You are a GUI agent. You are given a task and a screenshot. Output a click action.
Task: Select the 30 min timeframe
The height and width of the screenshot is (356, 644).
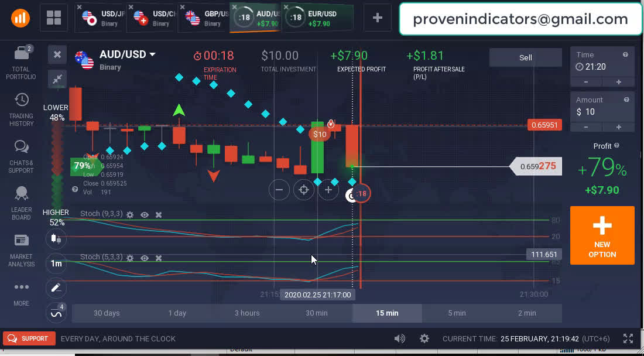317,313
